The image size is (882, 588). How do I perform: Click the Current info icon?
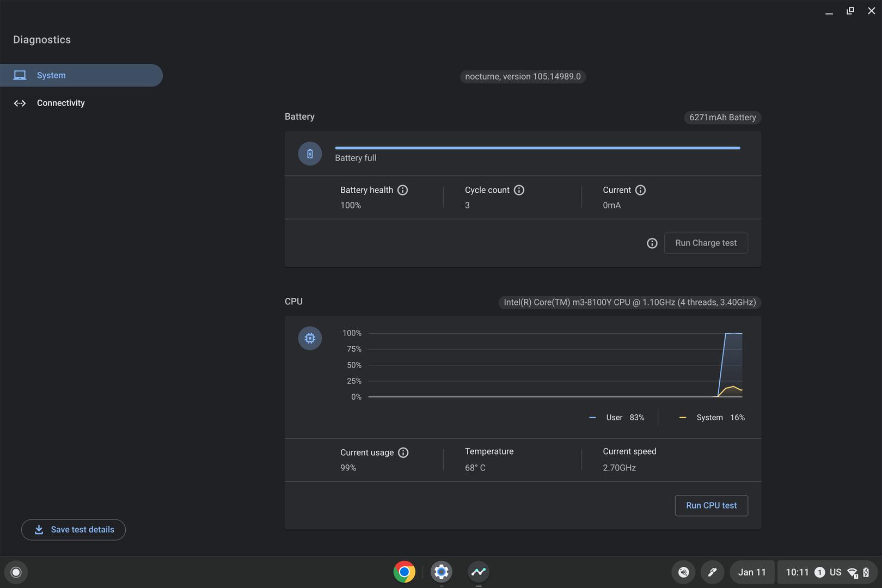640,190
